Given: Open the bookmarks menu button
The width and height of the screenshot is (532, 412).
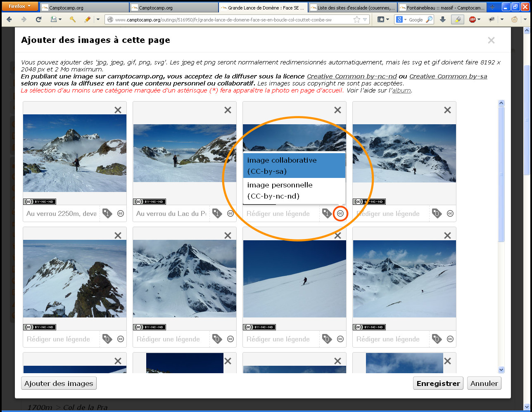Looking at the screenshot, I should (383, 19).
